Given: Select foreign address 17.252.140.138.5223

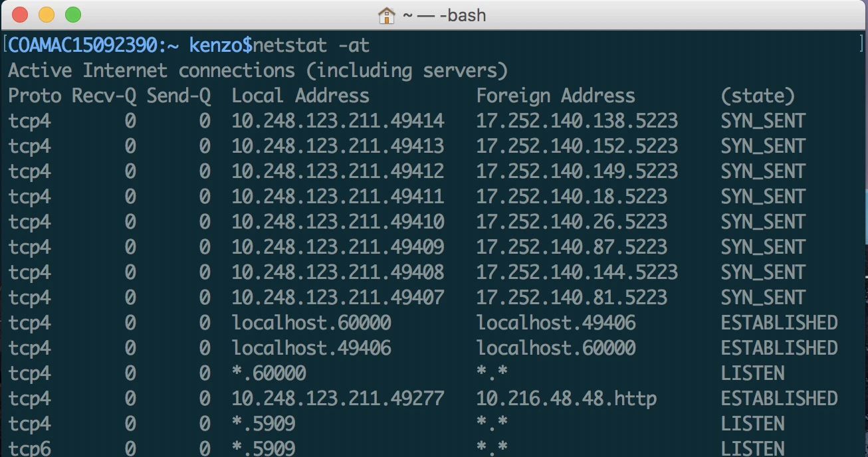Looking at the screenshot, I should pyautogui.click(x=577, y=121).
